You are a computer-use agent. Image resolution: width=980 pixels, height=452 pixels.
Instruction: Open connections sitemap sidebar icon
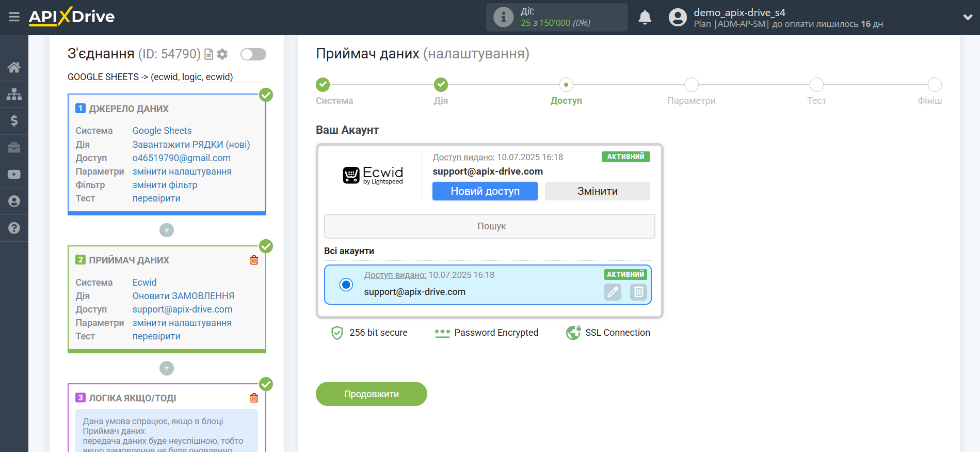click(x=14, y=94)
